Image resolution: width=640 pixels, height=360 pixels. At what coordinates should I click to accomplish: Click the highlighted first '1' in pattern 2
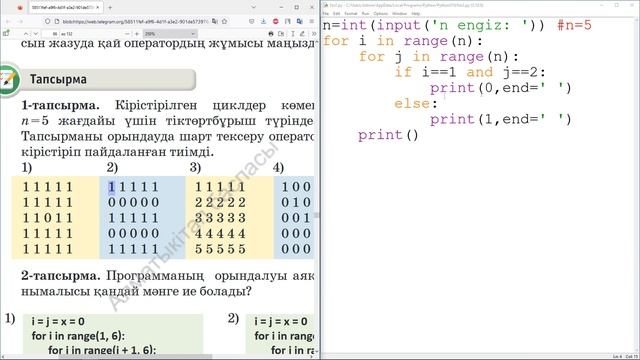click(111, 187)
